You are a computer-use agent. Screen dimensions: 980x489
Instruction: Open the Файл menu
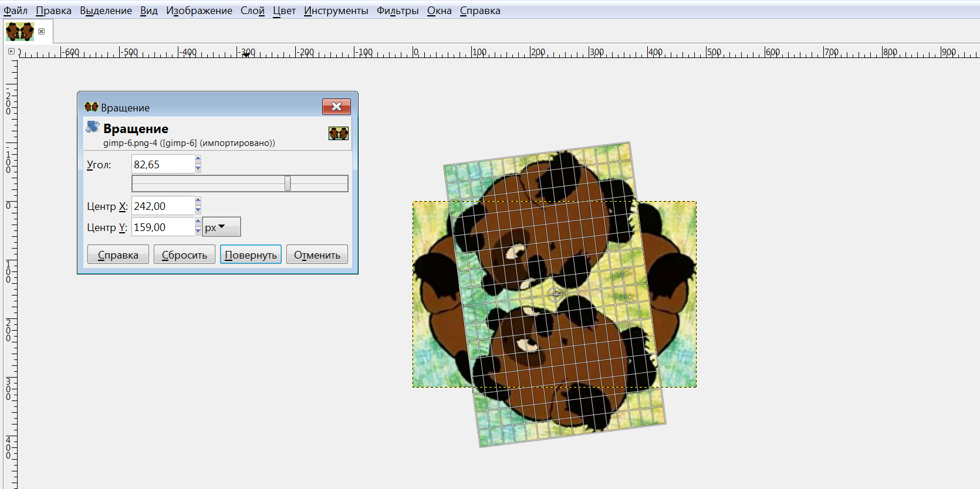pyautogui.click(x=15, y=11)
